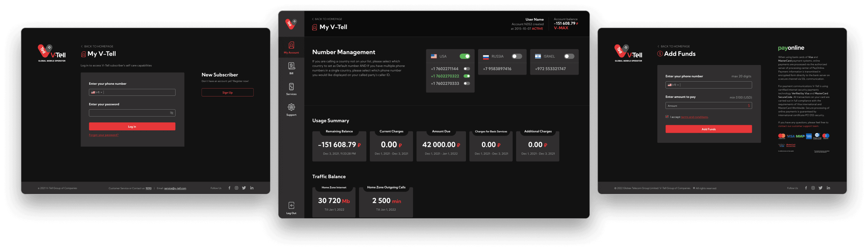Open Instagram icon in login screen footer
This screenshot has width=868, height=250.
pyautogui.click(x=236, y=188)
